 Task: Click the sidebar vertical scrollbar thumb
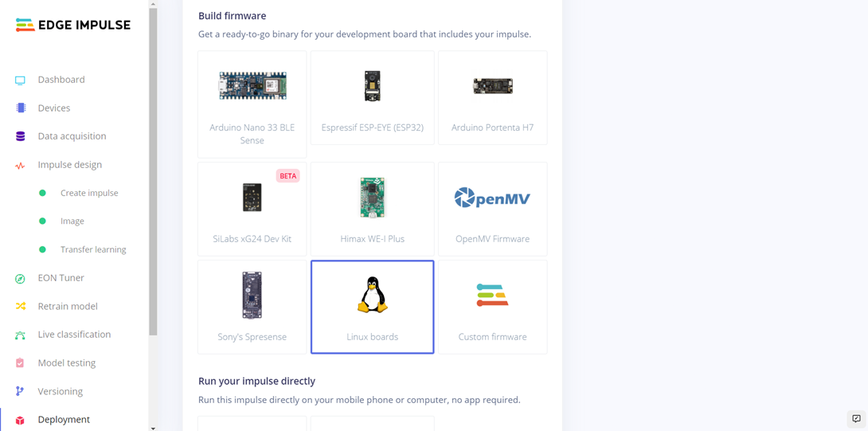153,172
